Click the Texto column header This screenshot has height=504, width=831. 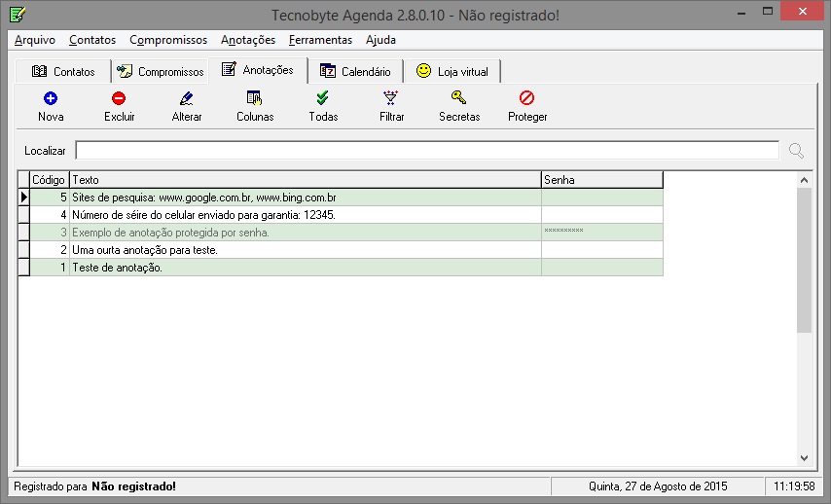(305, 180)
